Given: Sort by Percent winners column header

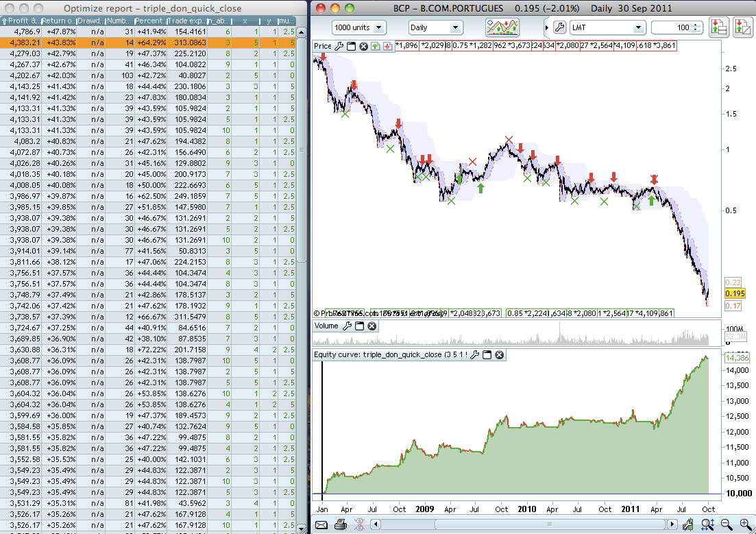Looking at the screenshot, I should tap(150, 21).
